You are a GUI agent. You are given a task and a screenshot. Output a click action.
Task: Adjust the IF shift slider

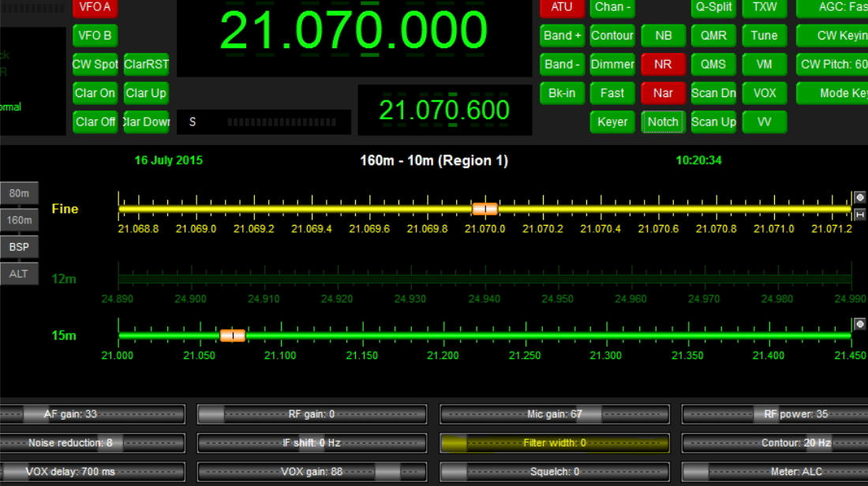pos(312,443)
